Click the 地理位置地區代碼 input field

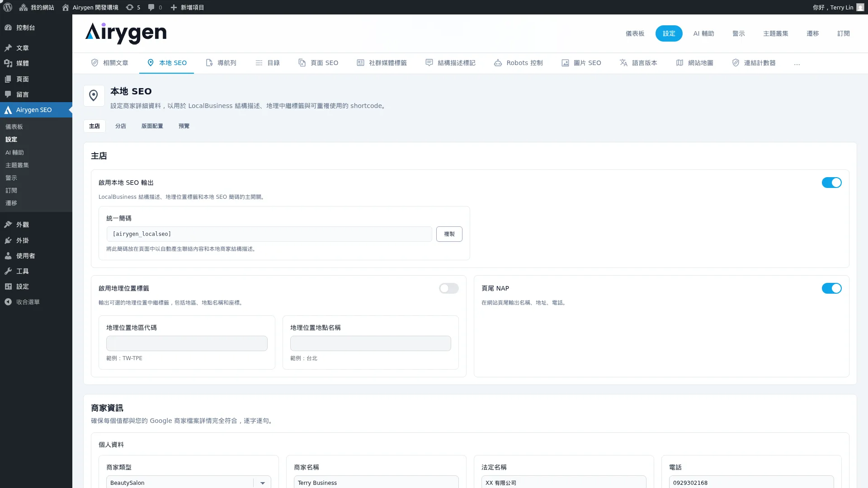pyautogui.click(x=187, y=343)
